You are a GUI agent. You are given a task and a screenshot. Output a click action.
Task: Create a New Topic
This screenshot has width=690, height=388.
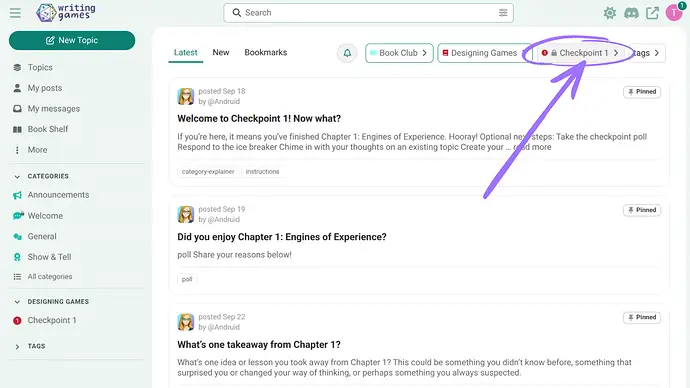tap(72, 40)
